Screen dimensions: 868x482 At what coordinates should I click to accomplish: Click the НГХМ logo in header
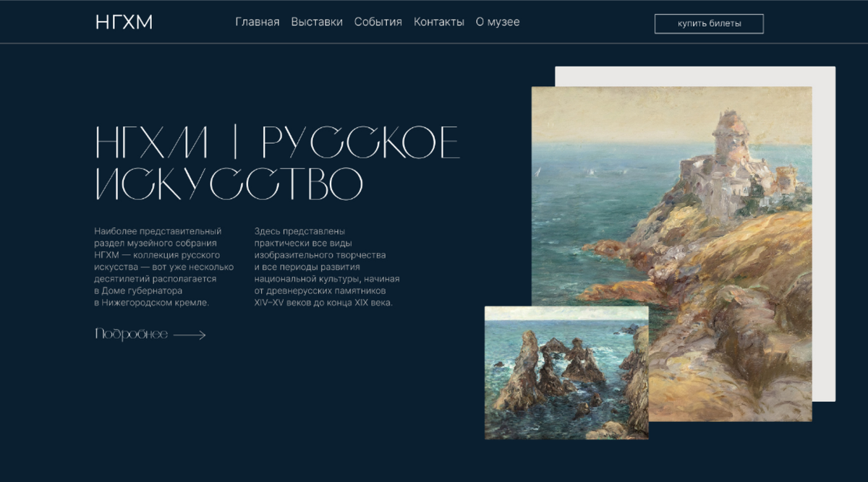click(124, 22)
